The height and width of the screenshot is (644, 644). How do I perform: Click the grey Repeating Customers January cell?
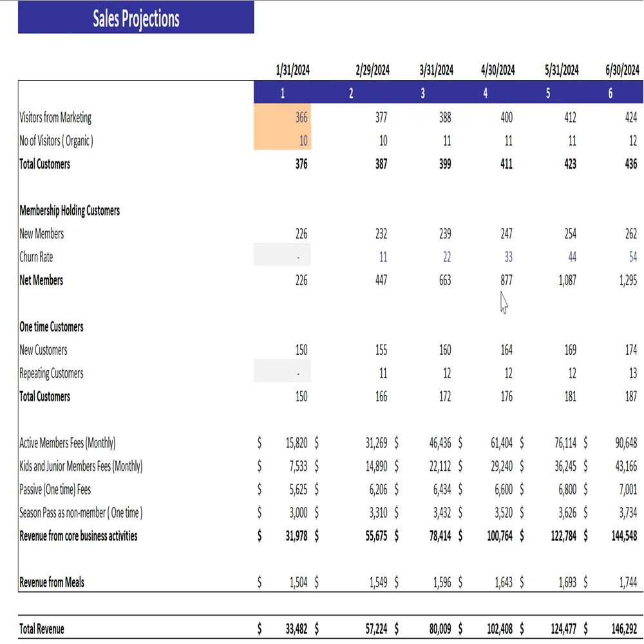click(x=283, y=373)
